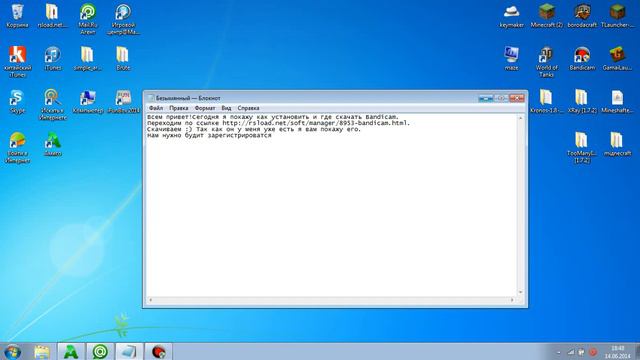Launch the Minecraft (2) icon

point(547,16)
